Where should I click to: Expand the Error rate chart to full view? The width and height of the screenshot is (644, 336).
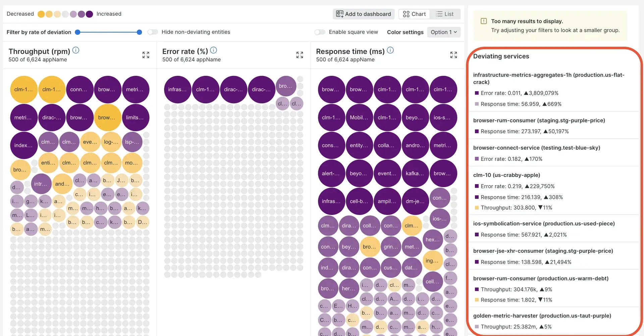[x=300, y=55]
